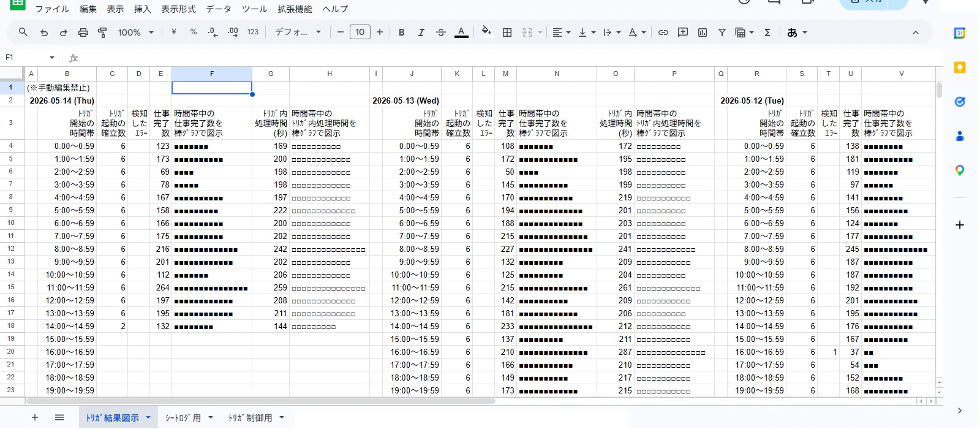Get add-ons with side panel plus

[x=960, y=225]
